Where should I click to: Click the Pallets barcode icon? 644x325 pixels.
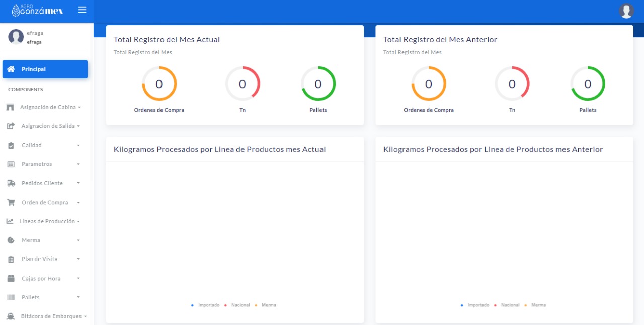(x=11, y=297)
